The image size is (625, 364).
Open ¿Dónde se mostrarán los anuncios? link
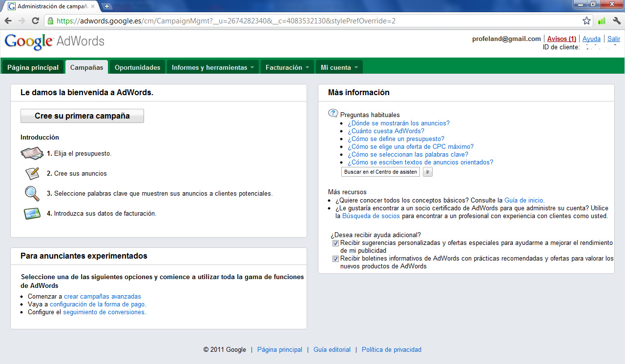click(x=398, y=123)
